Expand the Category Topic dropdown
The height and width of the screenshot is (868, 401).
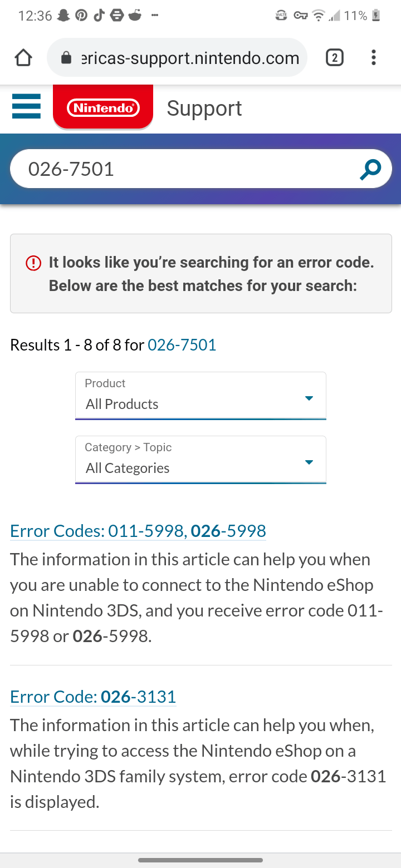200,460
